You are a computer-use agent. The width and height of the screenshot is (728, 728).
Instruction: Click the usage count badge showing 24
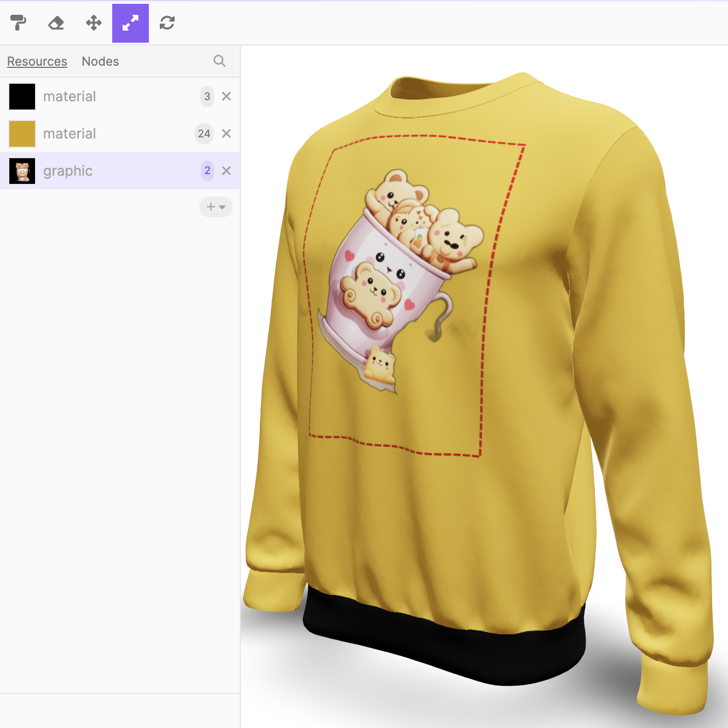(x=204, y=134)
